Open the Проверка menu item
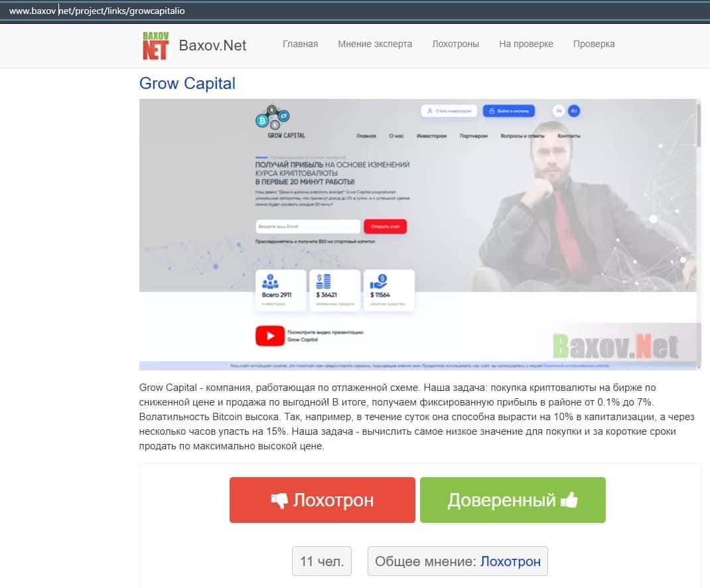 (594, 44)
